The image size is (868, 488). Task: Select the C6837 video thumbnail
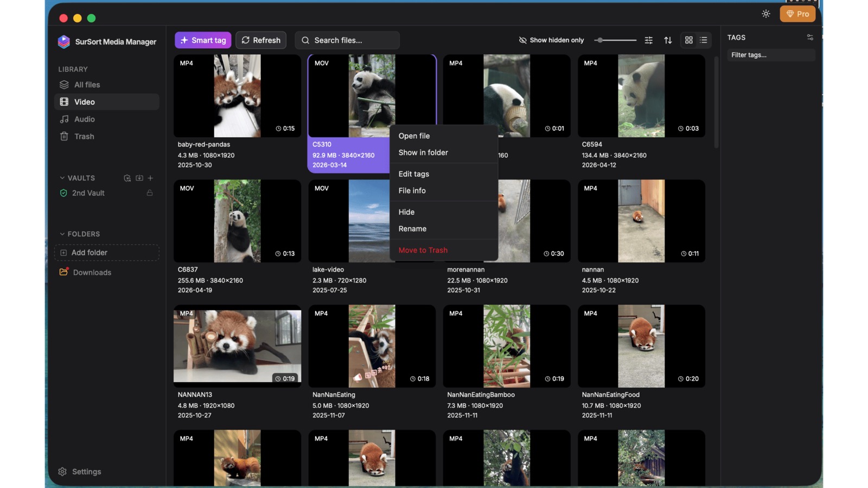[x=237, y=221]
